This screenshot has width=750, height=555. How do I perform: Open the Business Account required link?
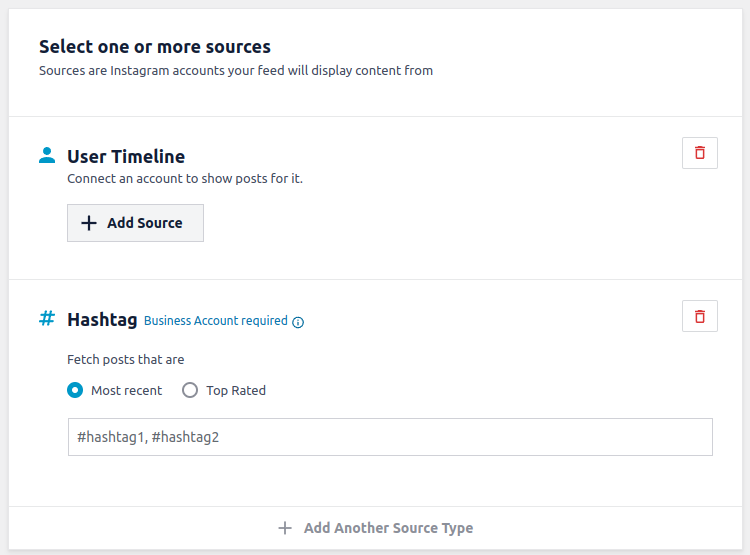215,321
